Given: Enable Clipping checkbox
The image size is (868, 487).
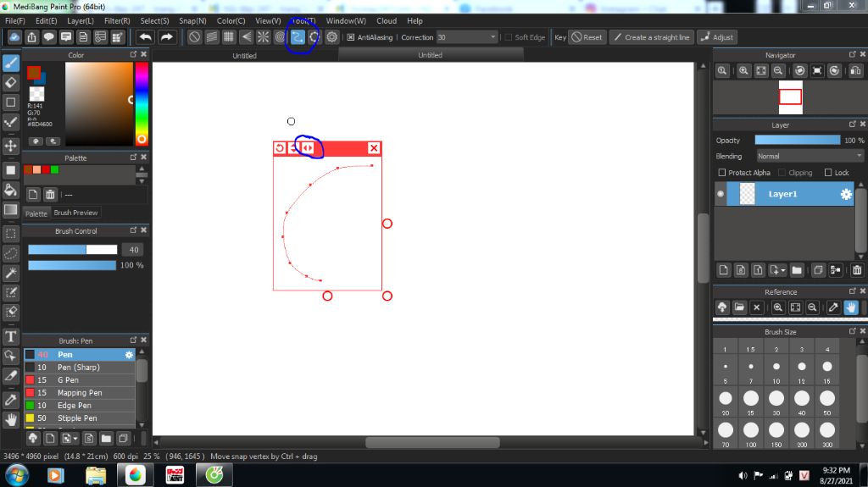Looking at the screenshot, I should [x=782, y=173].
